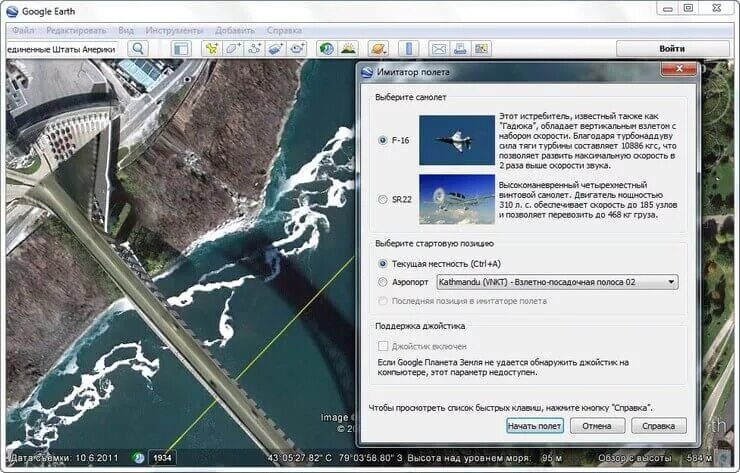Open the Файл menu
The width and height of the screenshot is (740, 473).
click(x=23, y=30)
